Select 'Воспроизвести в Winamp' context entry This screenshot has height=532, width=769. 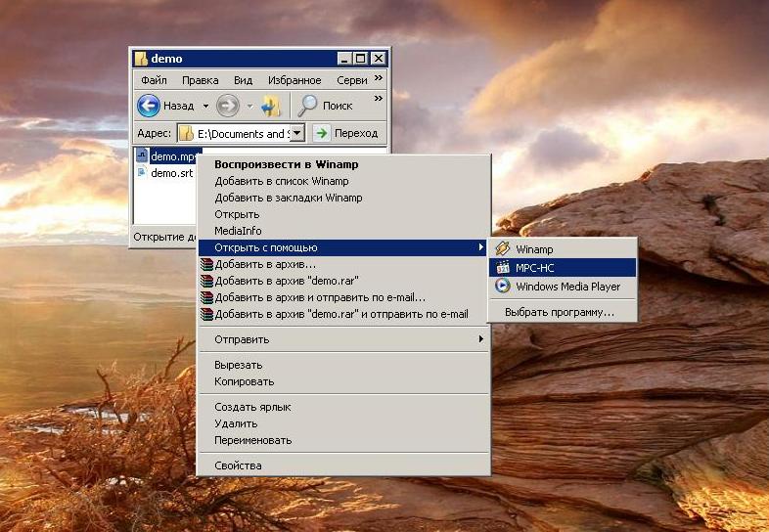click(x=286, y=164)
